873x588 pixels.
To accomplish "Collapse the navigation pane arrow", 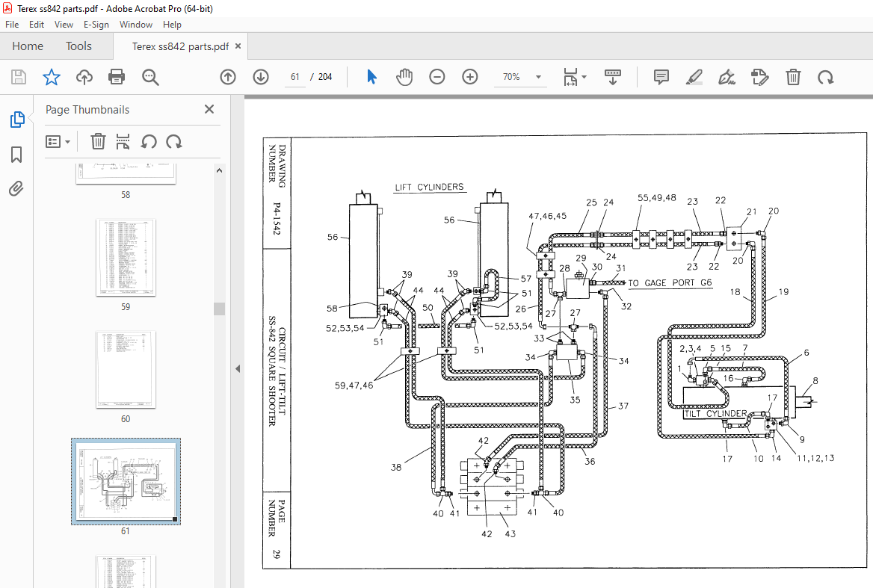I will click(238, 368).
